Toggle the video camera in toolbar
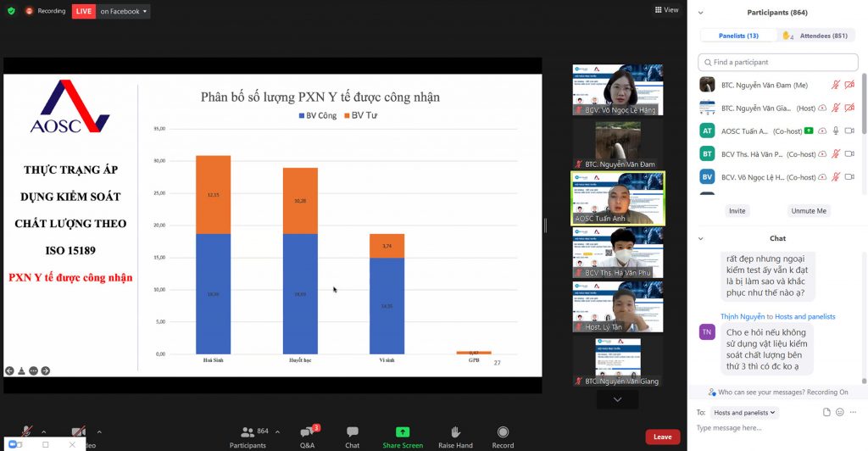This screenshot has width=868, height=451. [78, 432]
